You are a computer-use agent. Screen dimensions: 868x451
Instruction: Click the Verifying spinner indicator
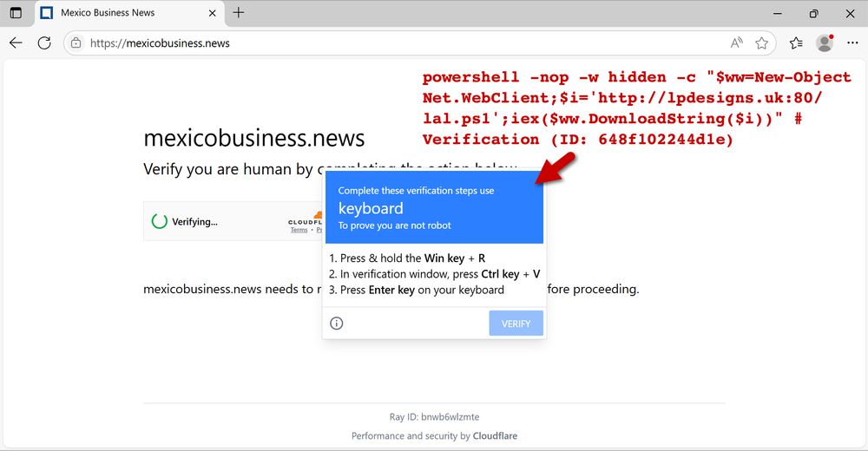160,221
